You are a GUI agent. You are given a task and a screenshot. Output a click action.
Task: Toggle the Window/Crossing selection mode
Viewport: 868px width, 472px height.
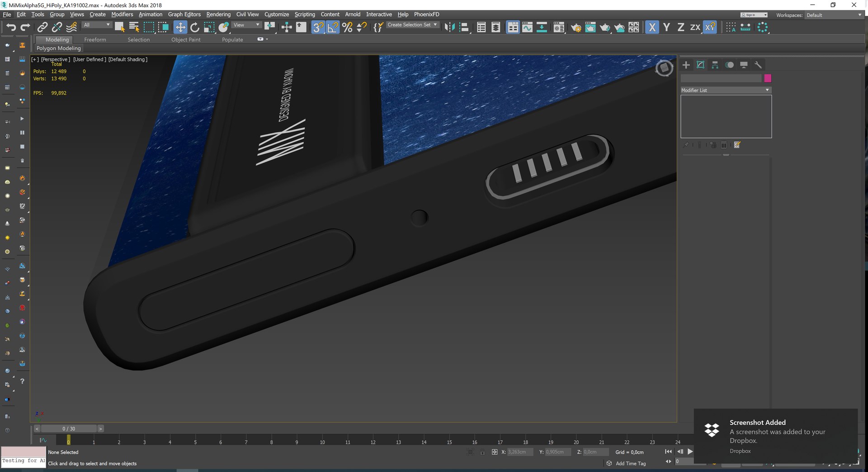[x=163, y=27]
